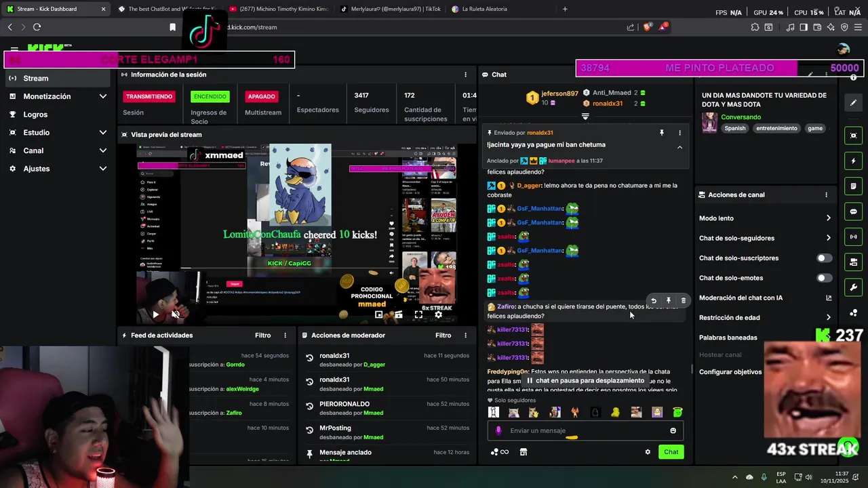Image resolution: width=868 pixels, height=488 pixels.
Task: Expand Ajustes sidebar section
Action: point(102,168)
